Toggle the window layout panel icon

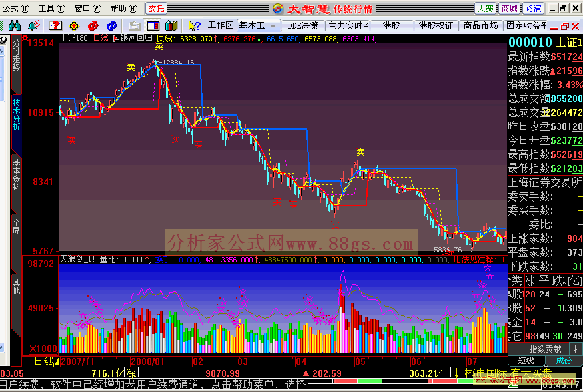point(153,26)
